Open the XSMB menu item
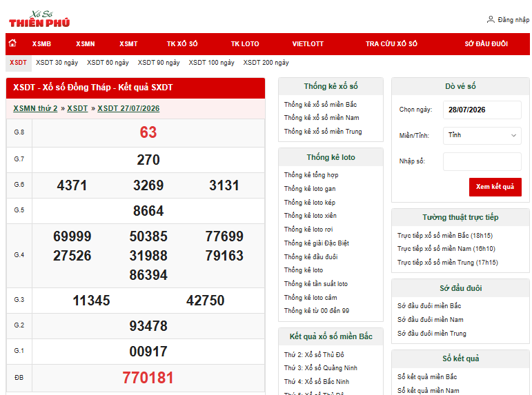The height and width of the screenshot is (395, 532). click(x=41, y=43)
